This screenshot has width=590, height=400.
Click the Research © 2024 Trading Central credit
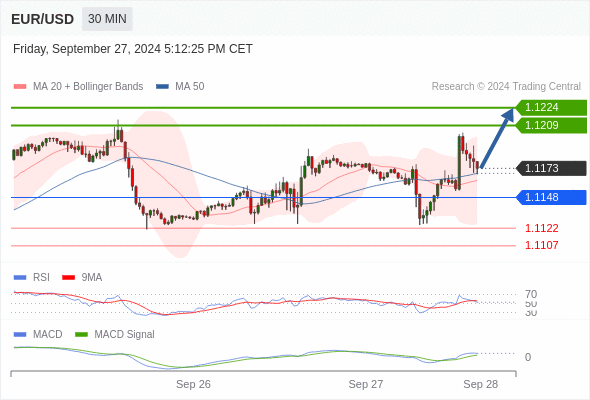tap(506, 87)
